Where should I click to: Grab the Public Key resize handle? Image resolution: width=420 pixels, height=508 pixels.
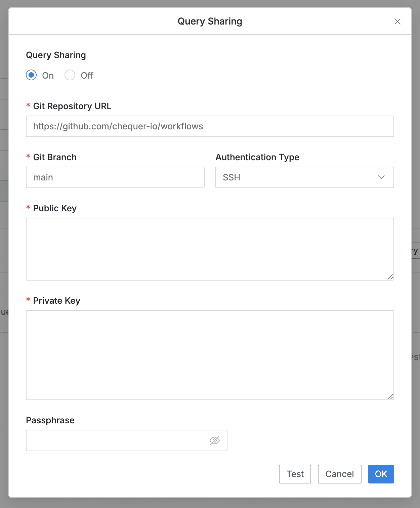point(390,277)
